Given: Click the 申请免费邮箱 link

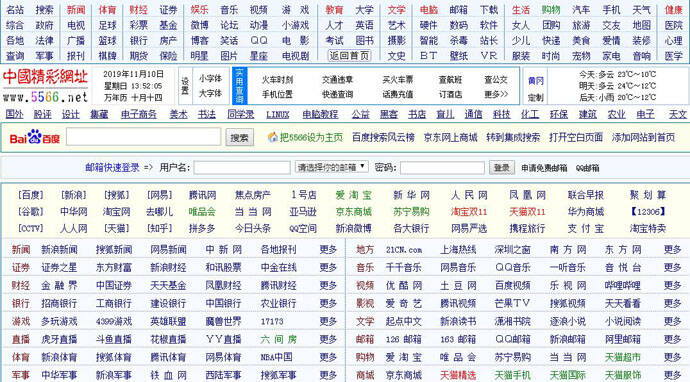Looking at the screenshot, I should (x=544, y=168).
